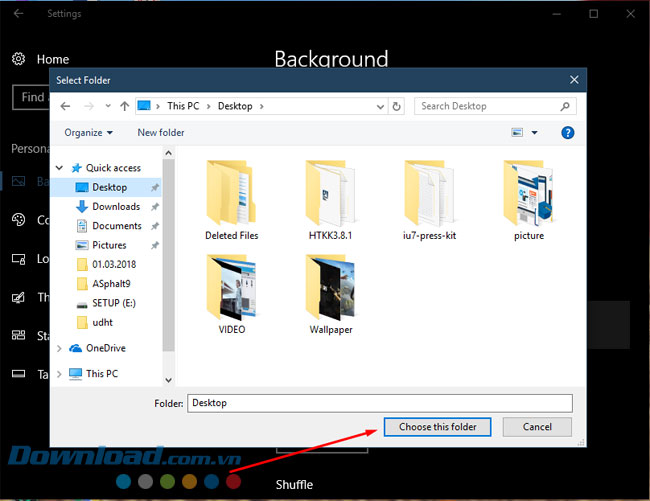Click the Home gear icon in Settings

click(18, 59)
